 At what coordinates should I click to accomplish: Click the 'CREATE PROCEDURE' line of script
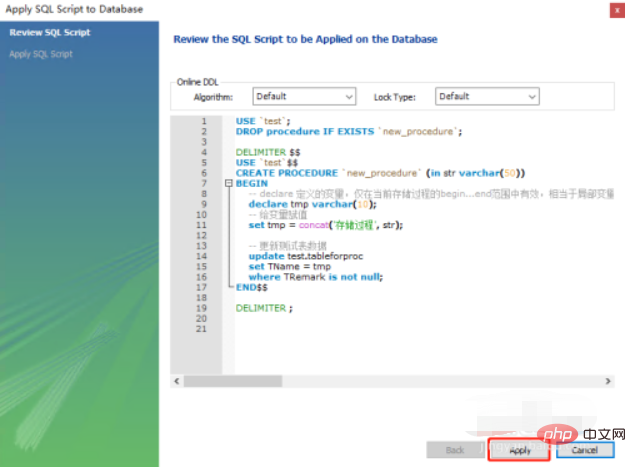pos(380,173)
